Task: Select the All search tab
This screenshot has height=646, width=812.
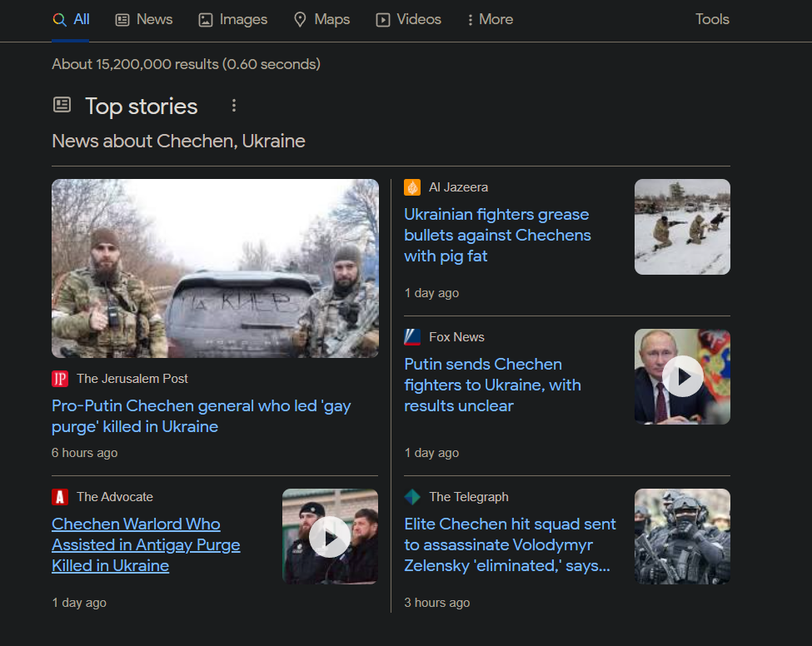Action: tap(71, 20)
